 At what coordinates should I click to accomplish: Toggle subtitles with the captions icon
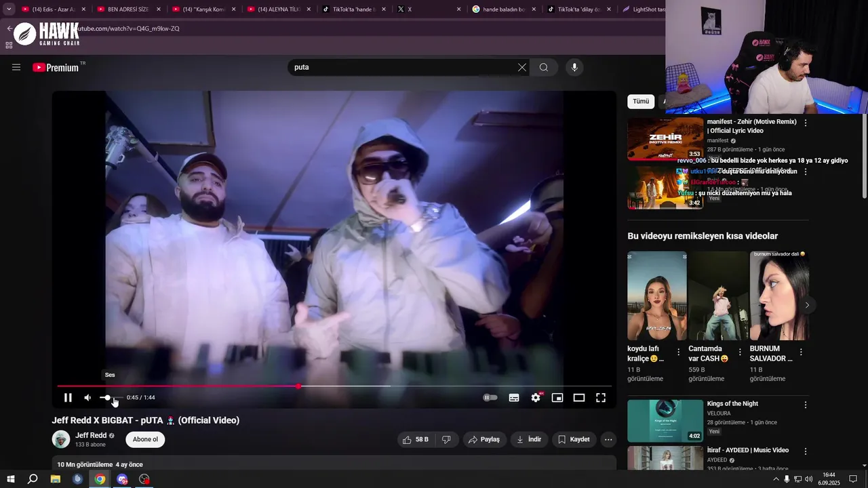(514, 398)
